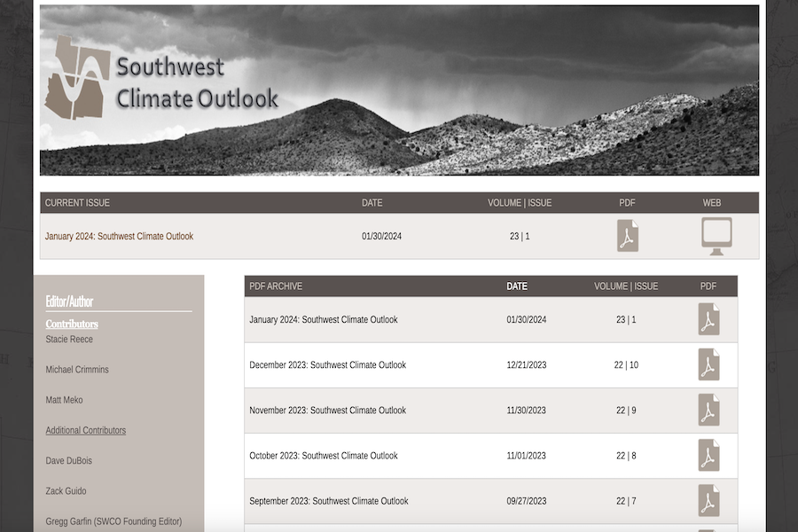Select contributor Stacie Reece
798x532 pixels.
pos(69,339)
